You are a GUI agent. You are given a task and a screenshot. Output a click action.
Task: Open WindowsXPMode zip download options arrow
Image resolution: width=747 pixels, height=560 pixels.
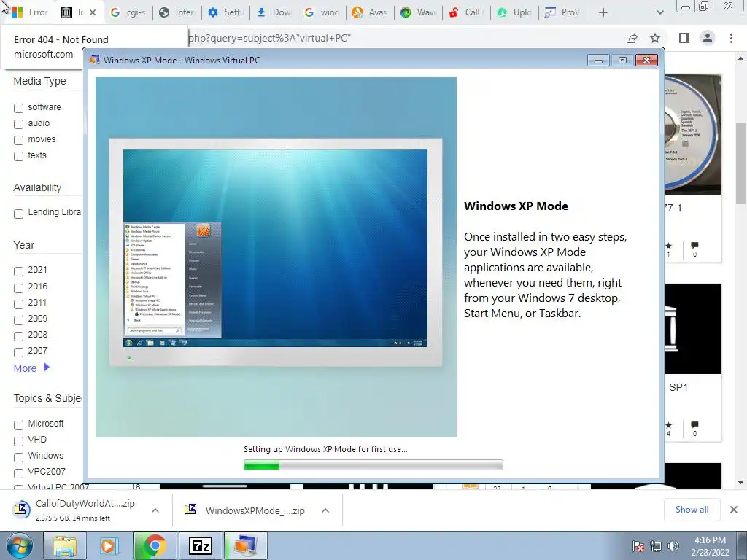click(x=325, y=510)
